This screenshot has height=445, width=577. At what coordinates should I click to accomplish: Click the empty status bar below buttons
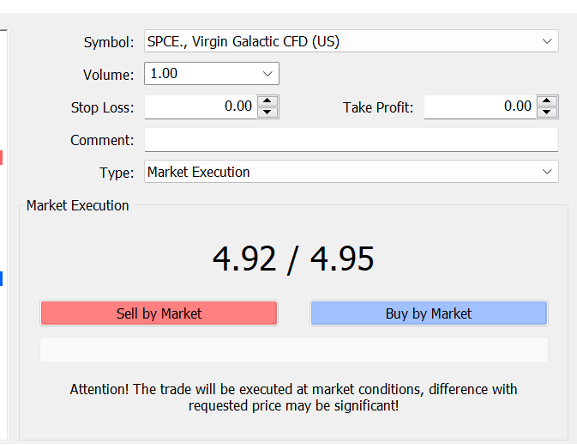pos(294,350)
